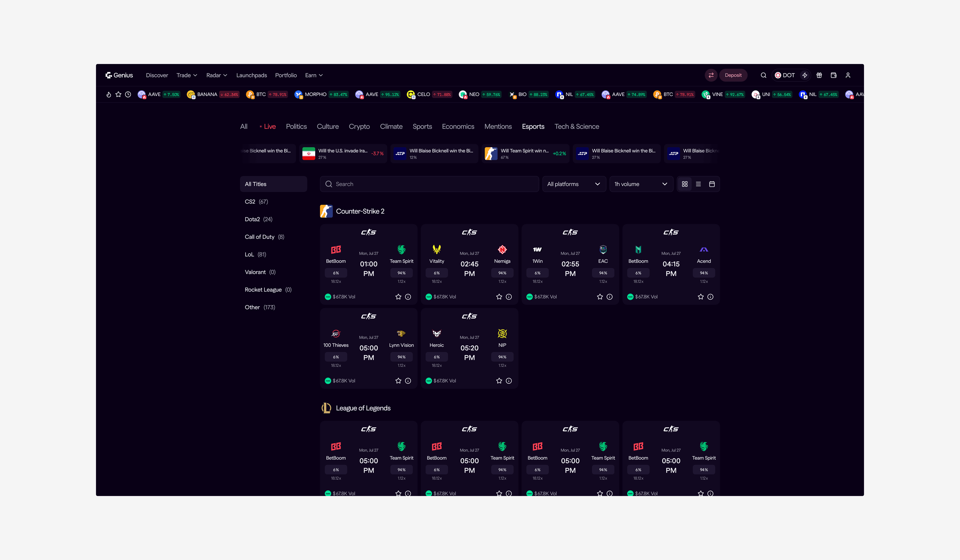Open the user profile icon
Screen dimensions: 960x560
848,75
